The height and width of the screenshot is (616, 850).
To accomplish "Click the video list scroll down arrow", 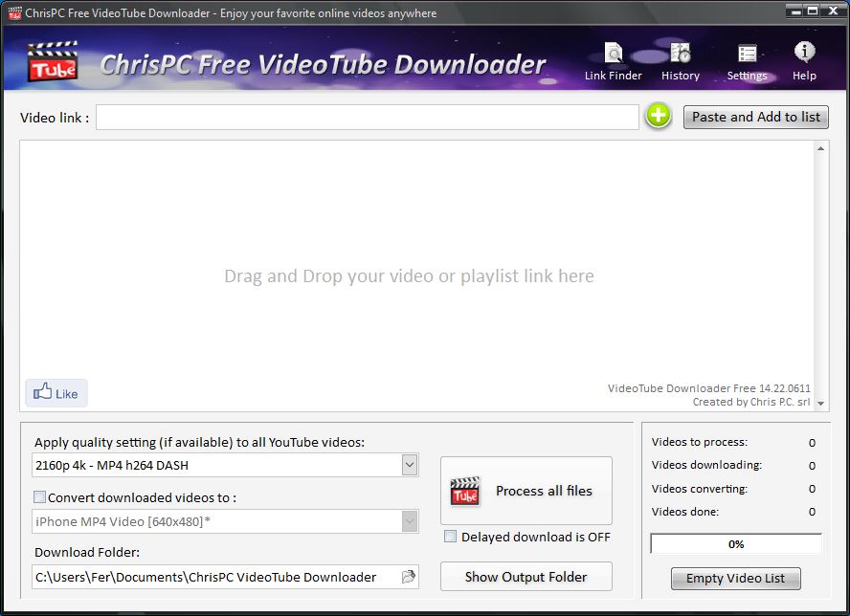I will (820, 403).
